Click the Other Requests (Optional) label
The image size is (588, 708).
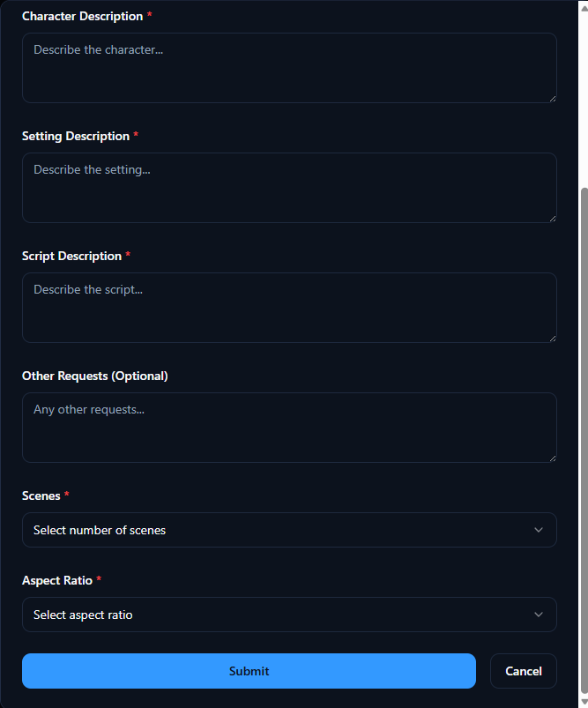[94, 376]
